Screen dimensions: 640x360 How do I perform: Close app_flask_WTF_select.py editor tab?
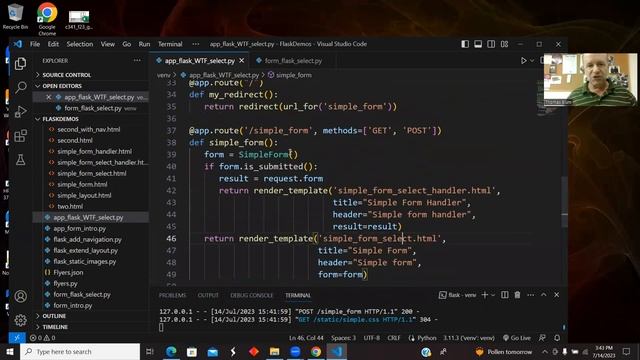[x=242, y=61]
